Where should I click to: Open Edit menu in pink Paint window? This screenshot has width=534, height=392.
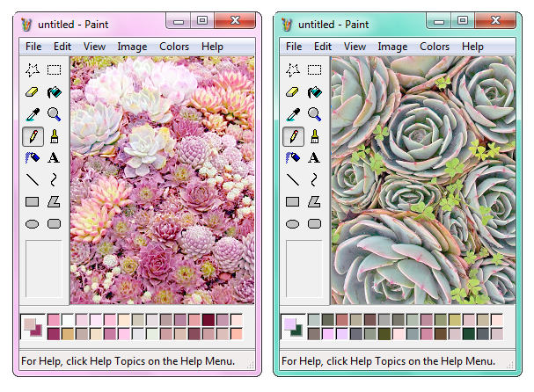(62, 47)
